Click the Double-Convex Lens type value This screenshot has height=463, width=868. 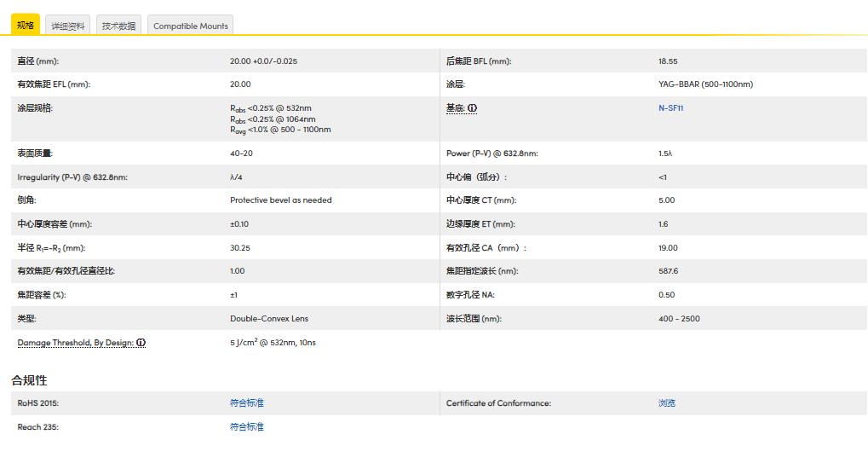click(269, 319)
